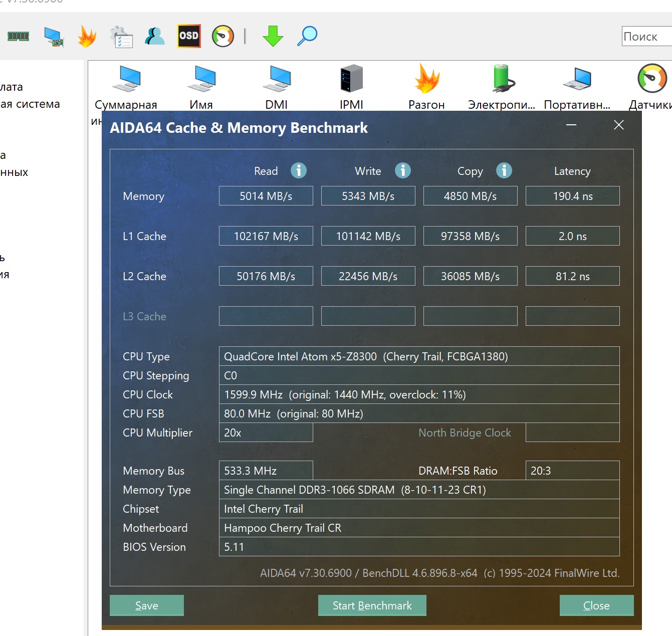This screenshot has width=672, height=636.
Task: Click the L1 Cache Read value 102167 MB/s
Action: pos(266,236)
